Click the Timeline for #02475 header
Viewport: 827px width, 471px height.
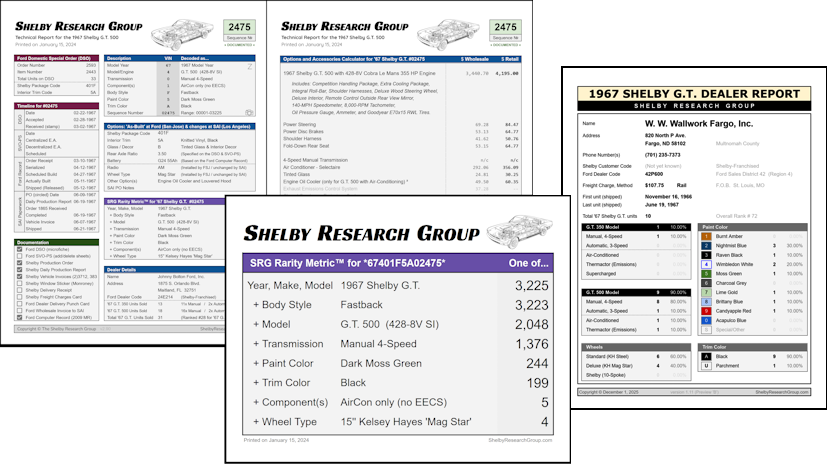point(56,105)
